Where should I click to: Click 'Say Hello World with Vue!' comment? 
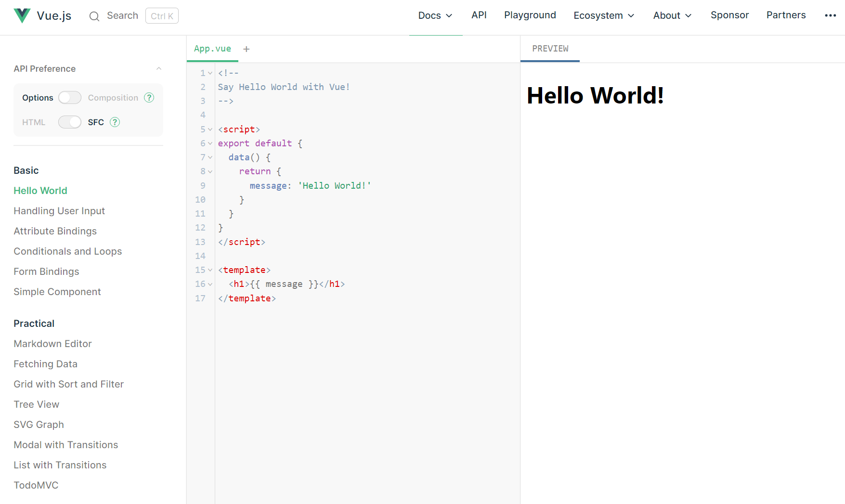point(284,87)
